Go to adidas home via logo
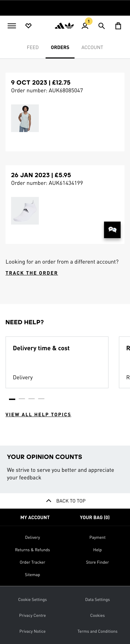The image size is (130, 644). coord(64,26)
